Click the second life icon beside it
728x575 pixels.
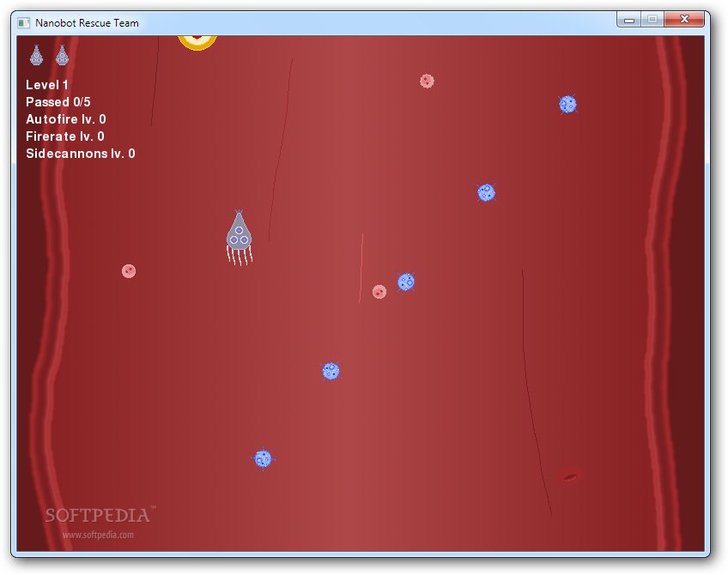pyautogui.click(x=62, y=55)
